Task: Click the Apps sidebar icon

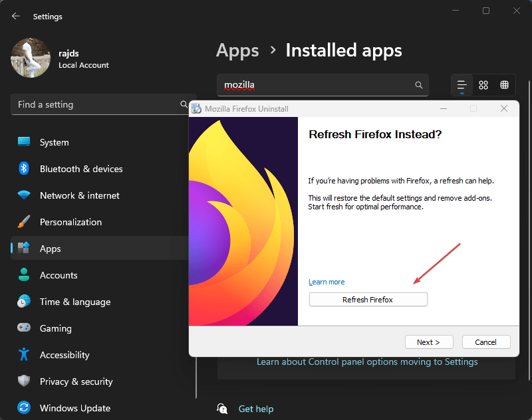Action: point(24,248)
